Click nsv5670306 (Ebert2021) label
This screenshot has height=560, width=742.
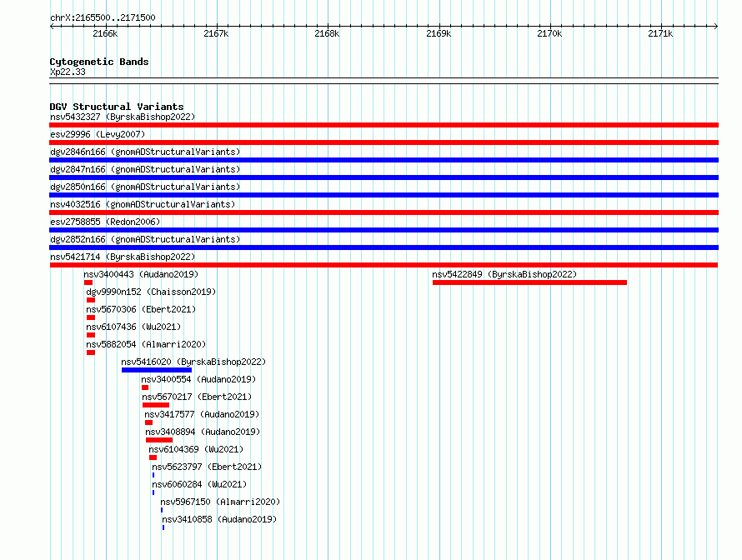tap(141, 309)
